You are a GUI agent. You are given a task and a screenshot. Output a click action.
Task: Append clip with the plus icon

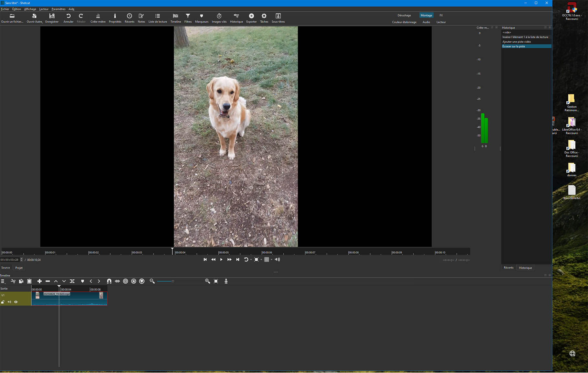click(39, 281)
